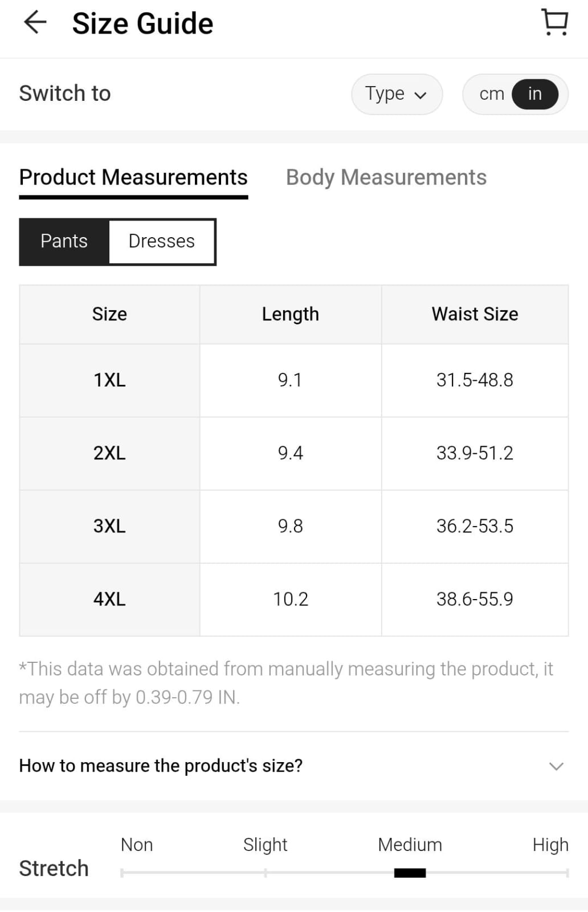Click the Length column header
The width and height of the screenshot is (588, 912).
pyautogui.click(x=290, y=314)
